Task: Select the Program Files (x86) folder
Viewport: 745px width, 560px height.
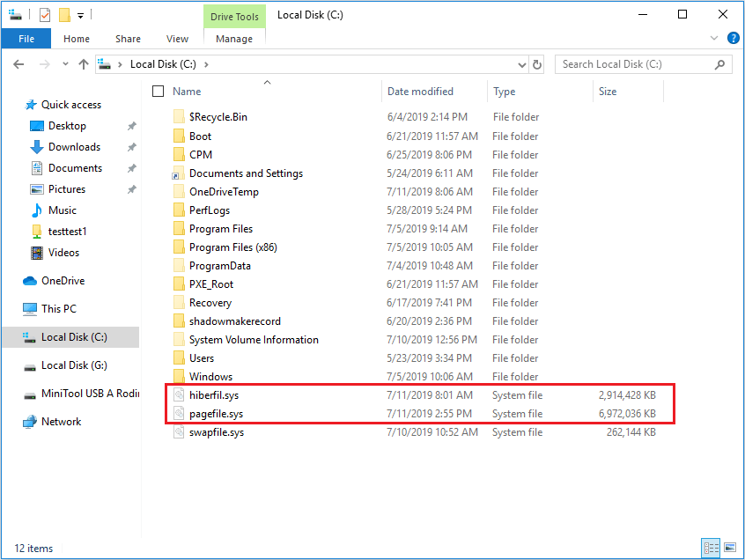Action: [x=232, y=247]
